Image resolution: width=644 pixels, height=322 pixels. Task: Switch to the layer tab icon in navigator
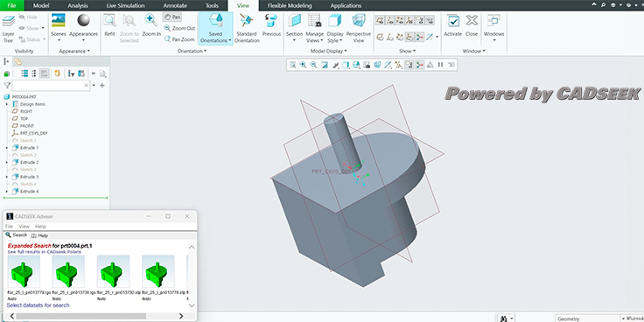(x=17, y=61)
